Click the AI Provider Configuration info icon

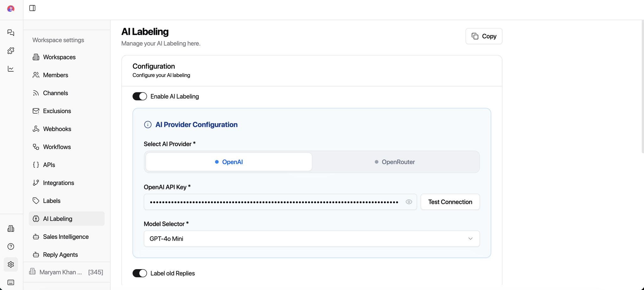click(148, 125)
